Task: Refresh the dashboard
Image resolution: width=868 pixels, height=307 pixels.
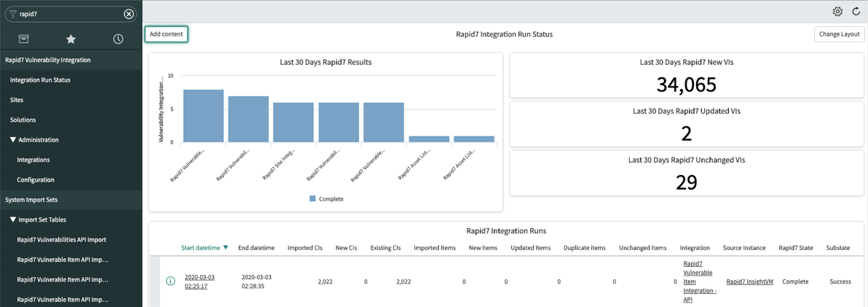Action: 856,11
